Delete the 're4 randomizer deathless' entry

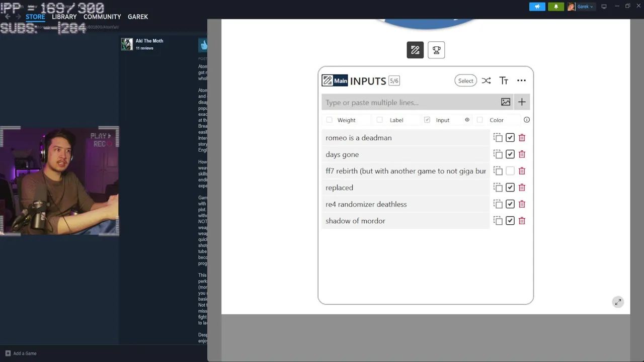click(x=522, y=204)
